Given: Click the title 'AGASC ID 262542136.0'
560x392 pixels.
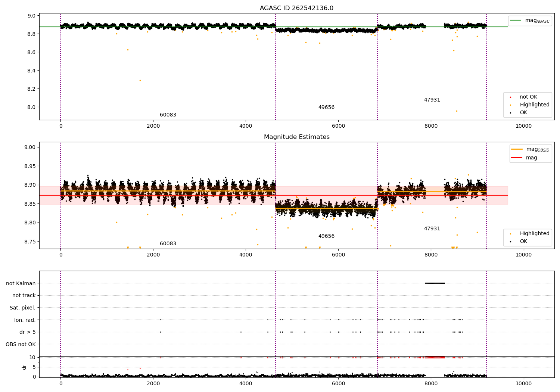Looking at the screenshot, I should coord(296,8).
